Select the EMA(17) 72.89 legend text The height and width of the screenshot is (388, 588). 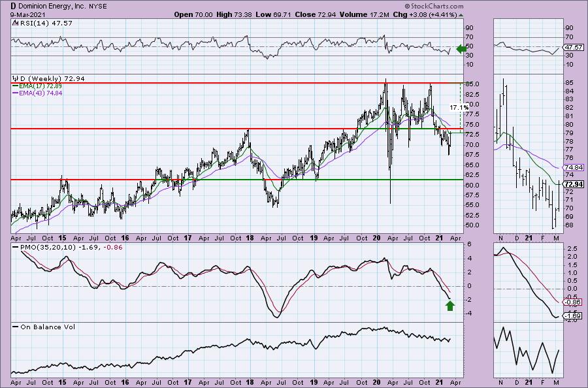point(41,86)
